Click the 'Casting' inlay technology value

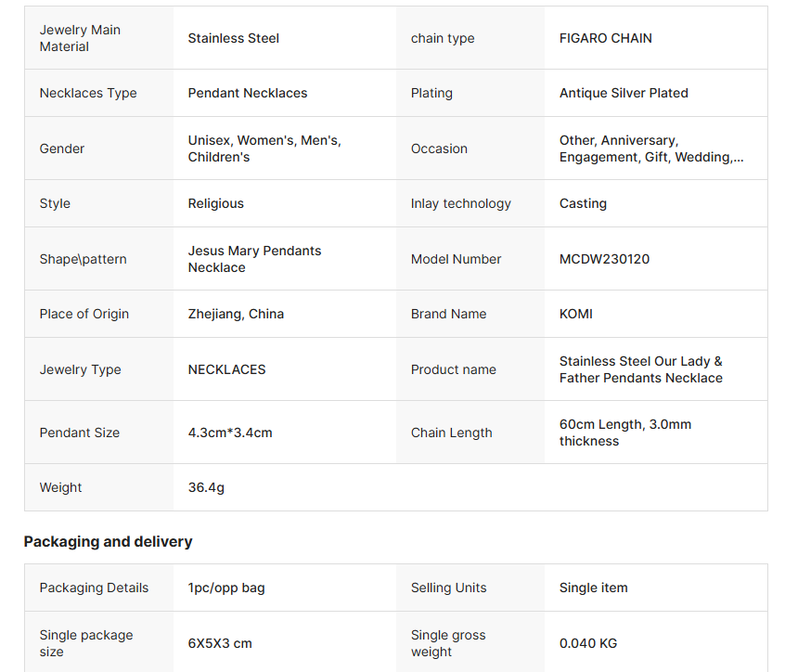coord(583,203)
